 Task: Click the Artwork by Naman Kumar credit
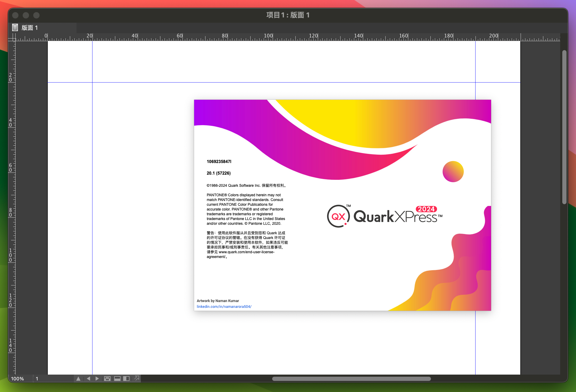(218, 301)
